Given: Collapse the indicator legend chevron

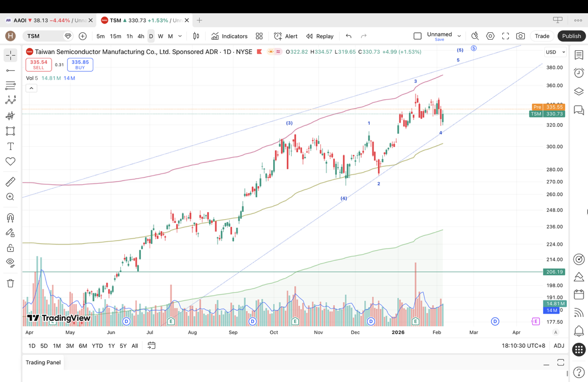Looking at the screenshot, I should [31, 88].
